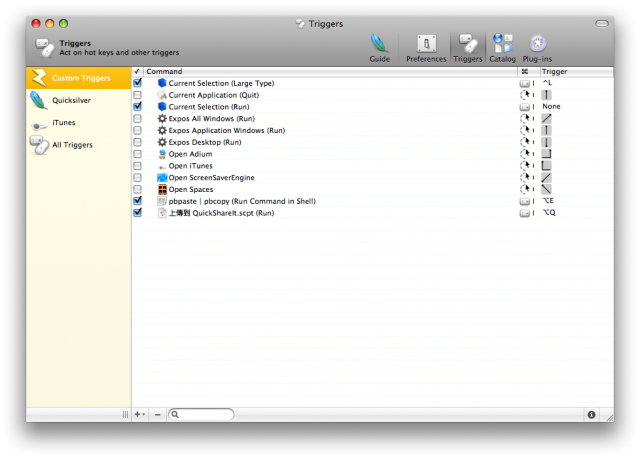Select Open Spaces row text
The width and height of the screenshot is (640, 458).
click(x=191, y=190)
